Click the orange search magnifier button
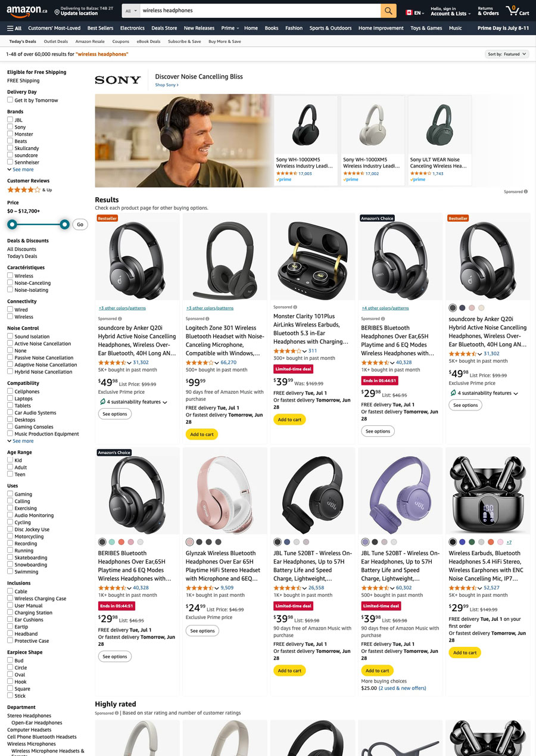Image resolution: width=536 pixels, height=756 pixels. click(388, 11)
